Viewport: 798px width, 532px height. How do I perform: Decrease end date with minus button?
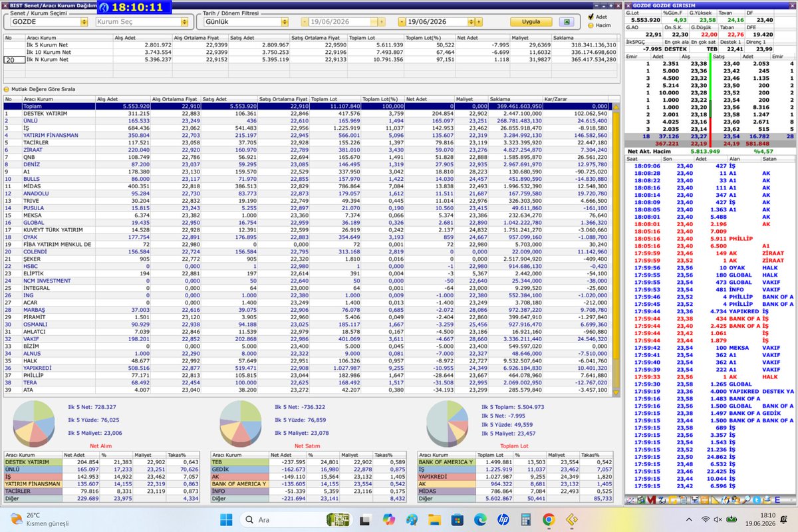point(402,22)
